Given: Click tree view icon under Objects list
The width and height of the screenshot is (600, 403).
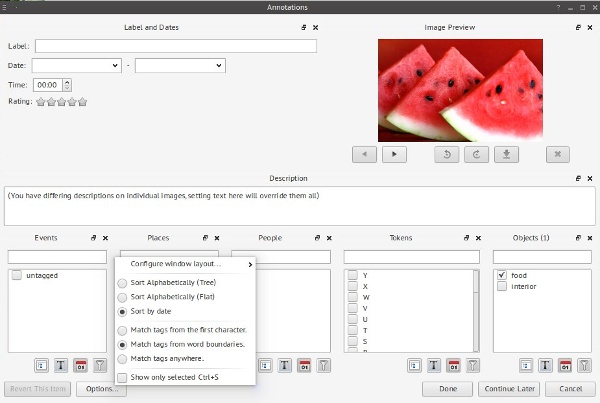Looking at the screenshot, I should point(526,365).
